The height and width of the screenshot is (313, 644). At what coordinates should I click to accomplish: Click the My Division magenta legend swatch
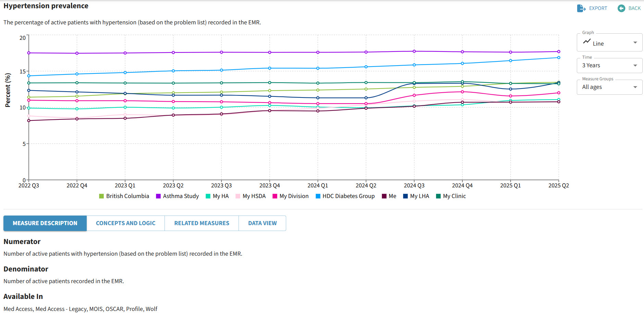pos(275,196)
